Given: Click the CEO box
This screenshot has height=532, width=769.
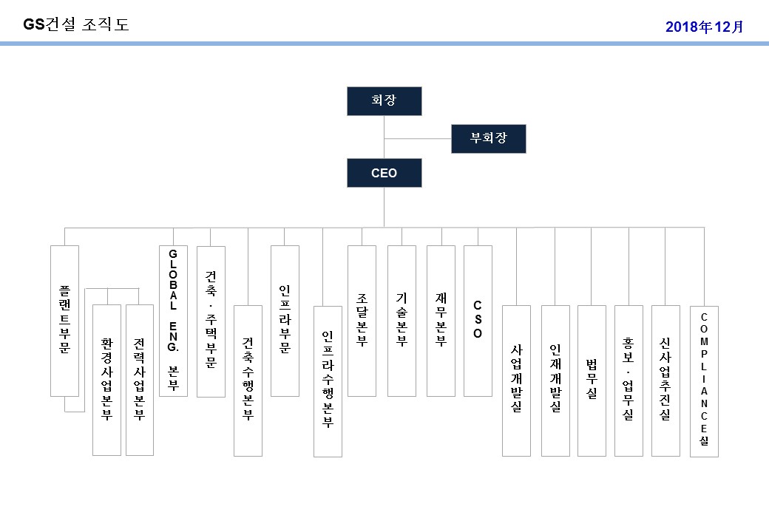Looking at the screenshot, I should coord(384,173).
